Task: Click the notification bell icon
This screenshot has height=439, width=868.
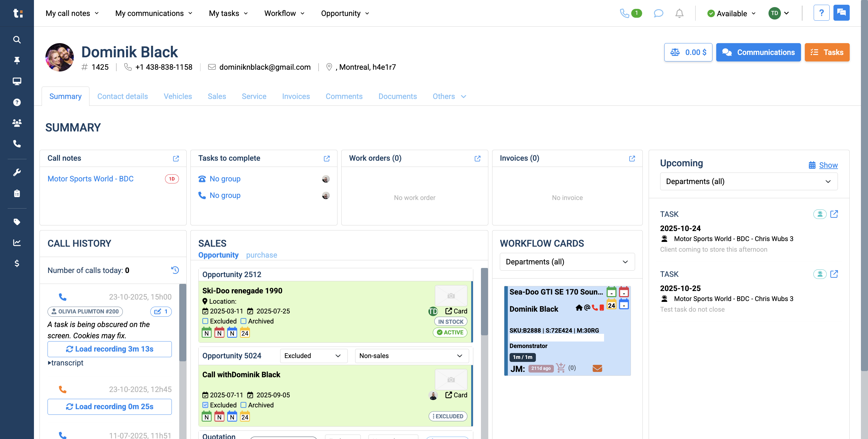Action: pyautogui.click(x=679, y=14)
